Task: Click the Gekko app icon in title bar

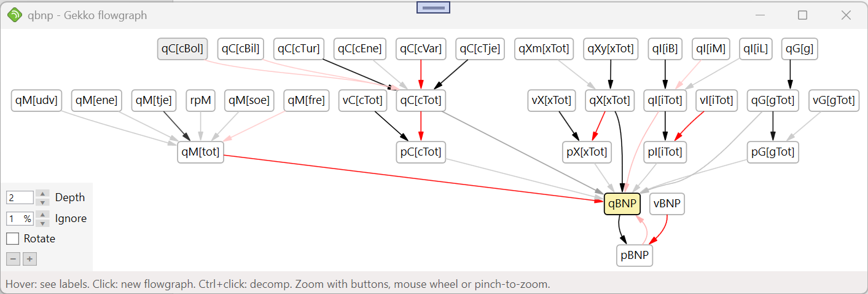Action: point(15,15)
